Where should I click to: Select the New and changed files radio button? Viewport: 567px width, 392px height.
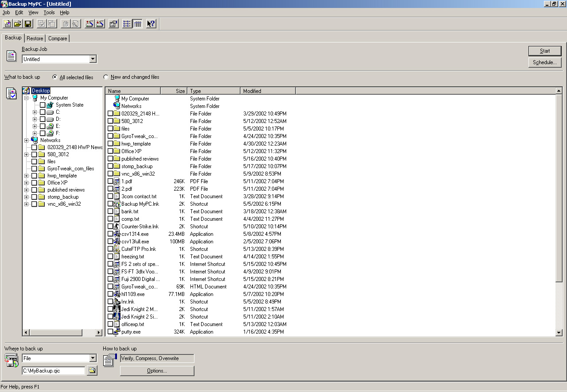[x=106, y=77]
